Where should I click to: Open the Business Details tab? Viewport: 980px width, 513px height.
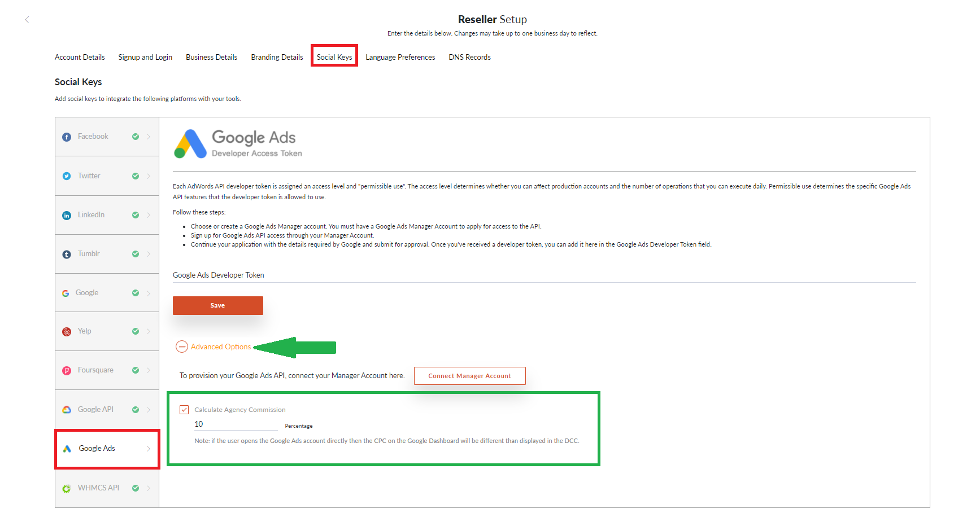[x=211, y=57]
